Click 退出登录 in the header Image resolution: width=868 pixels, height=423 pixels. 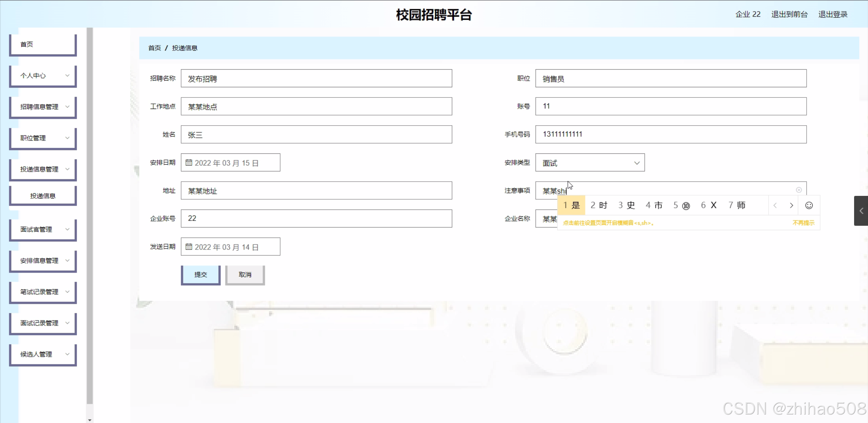pos(833,14)
